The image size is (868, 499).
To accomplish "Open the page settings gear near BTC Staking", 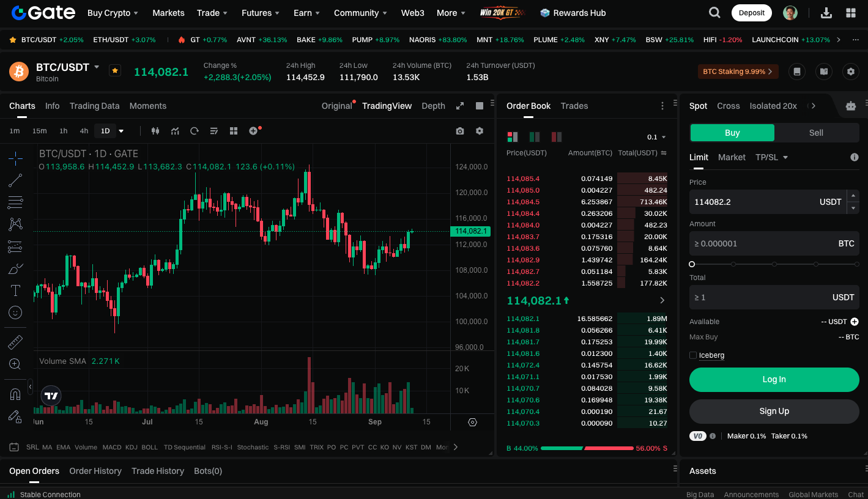I will 851,72.
